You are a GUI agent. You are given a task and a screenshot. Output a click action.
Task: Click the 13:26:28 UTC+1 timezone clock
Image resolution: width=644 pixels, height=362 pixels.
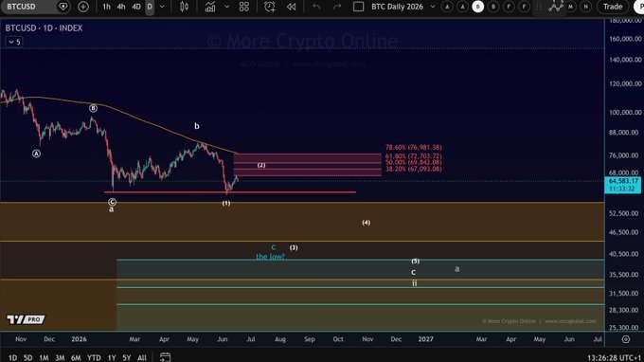click(614, 358)
